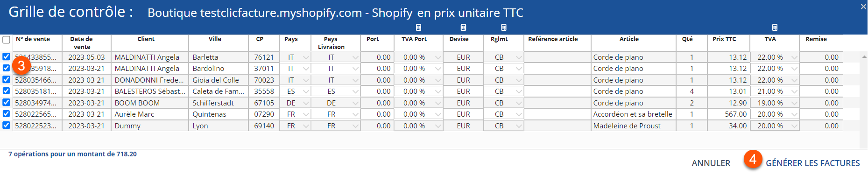The width and height of the screenshot is (868, 175).
Task: Click GÉNÉRER LES FACTURES button
Action: (812, 163)
